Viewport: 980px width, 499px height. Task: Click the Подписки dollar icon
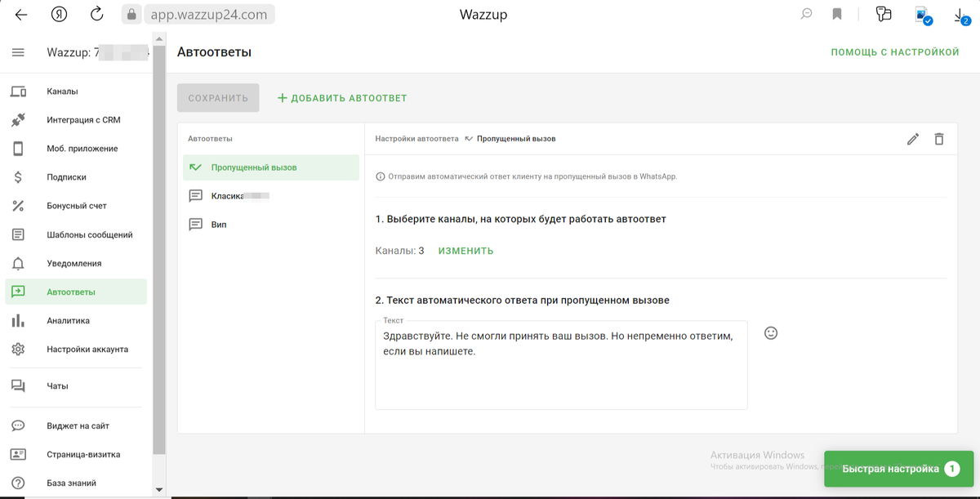point(18,176)
